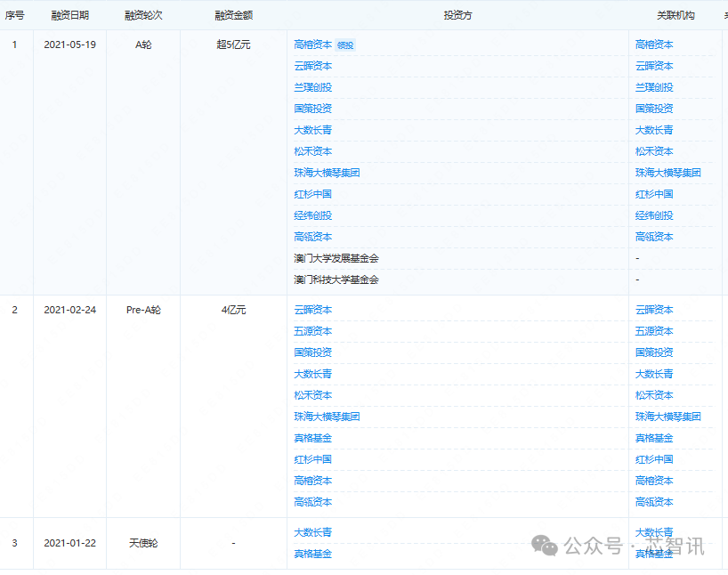Open 国策投资 in 关联机构 column, A轮 row
This screenshot has height=575, width=728.
point(654,109)
